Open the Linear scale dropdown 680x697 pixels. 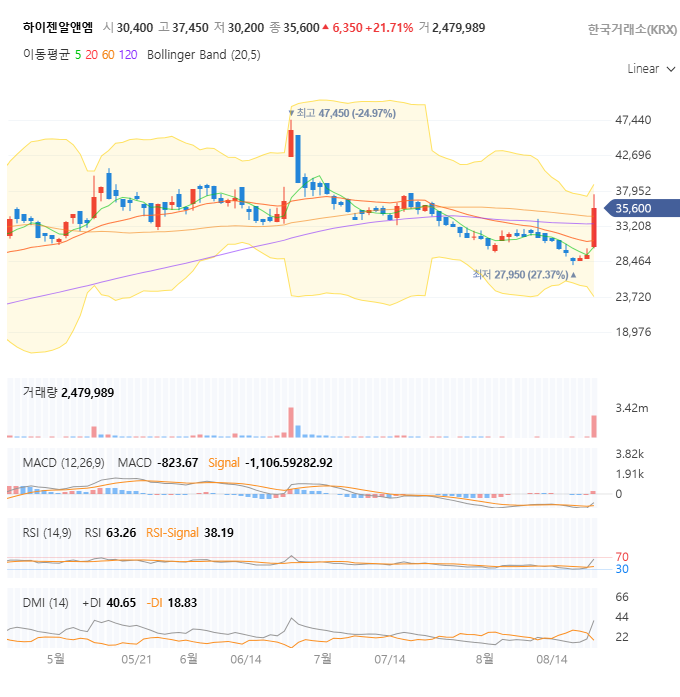651,69
